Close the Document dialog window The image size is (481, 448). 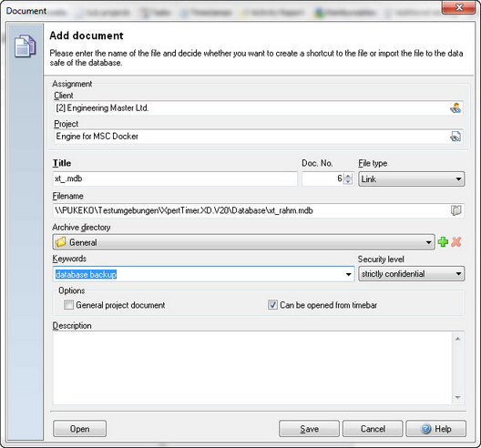click(x=459, y=7)
